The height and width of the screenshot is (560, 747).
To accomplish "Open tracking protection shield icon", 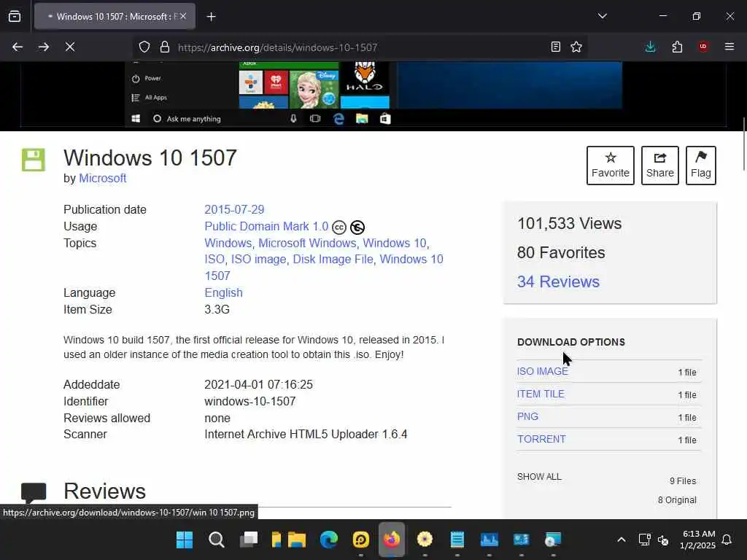I will (x=144, y=47).
